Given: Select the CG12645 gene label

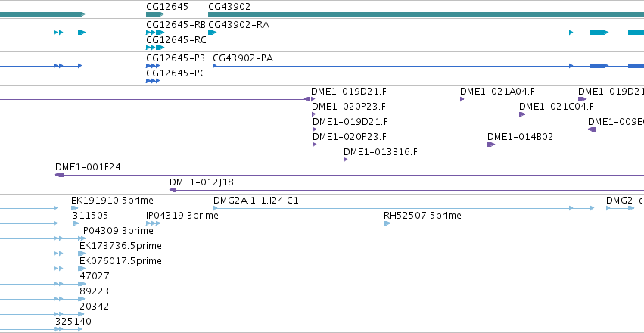Looking at the screenshot, I should coord(167,7).
